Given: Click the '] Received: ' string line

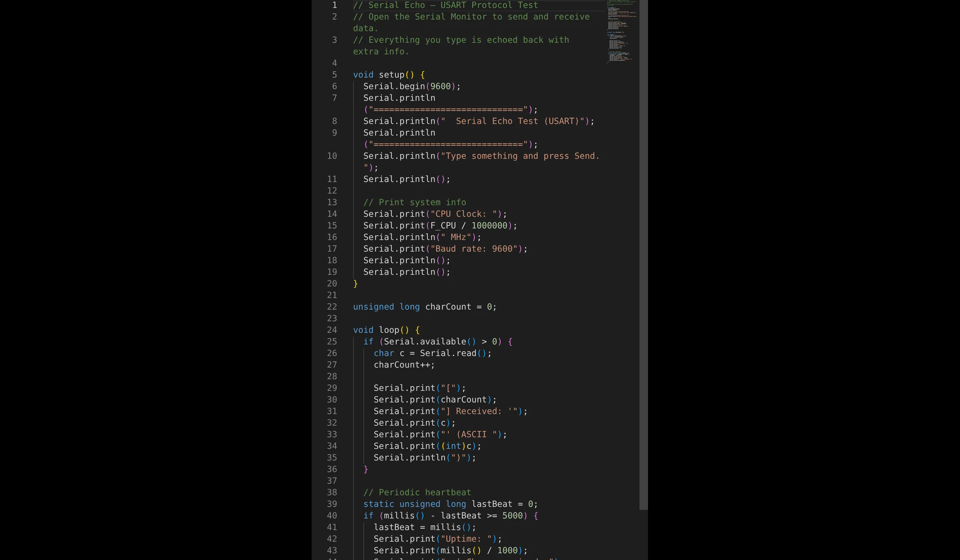Looking at the screenshot, I should [x=451, y=411].
